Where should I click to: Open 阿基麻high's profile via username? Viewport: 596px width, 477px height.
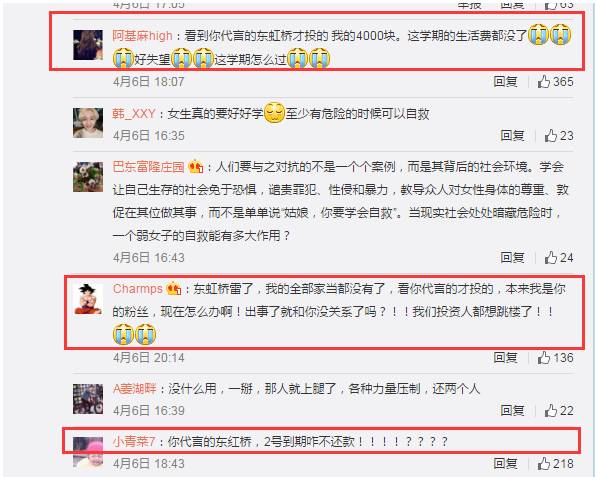[142, 36]
